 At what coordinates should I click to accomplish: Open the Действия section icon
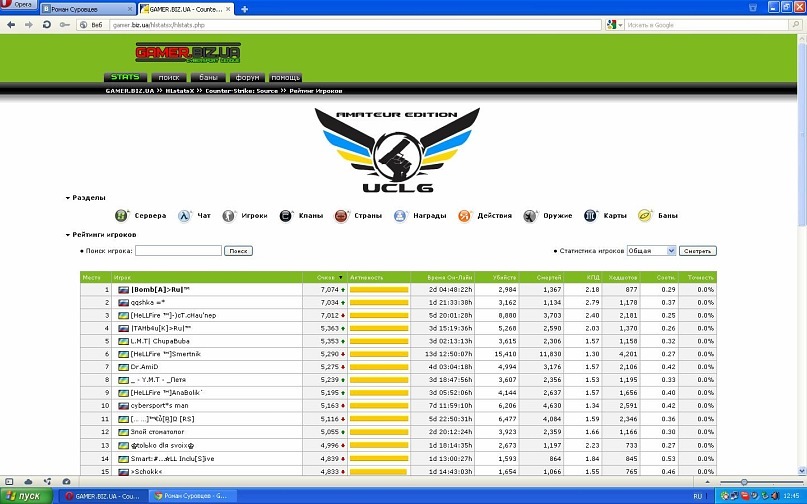[x=464, y=216]
